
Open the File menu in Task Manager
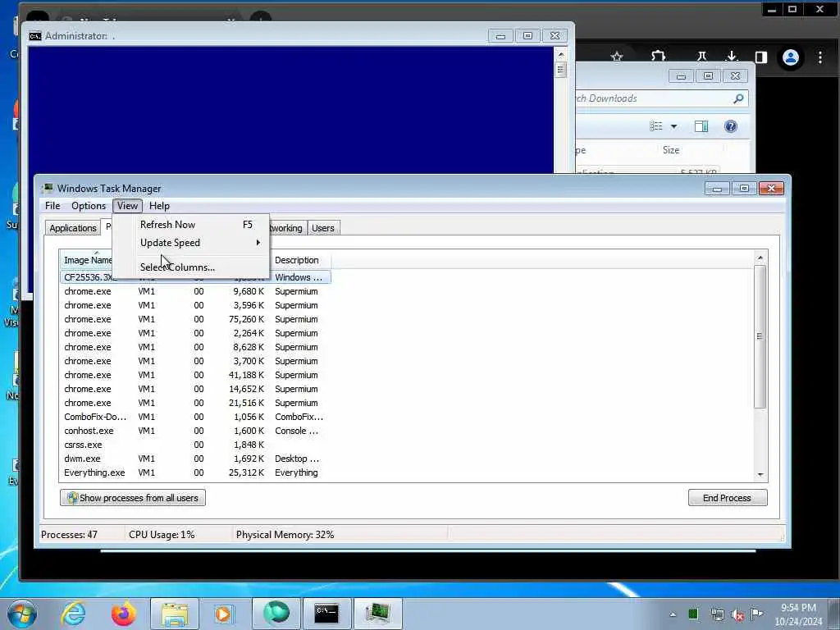tap(52, 206)
